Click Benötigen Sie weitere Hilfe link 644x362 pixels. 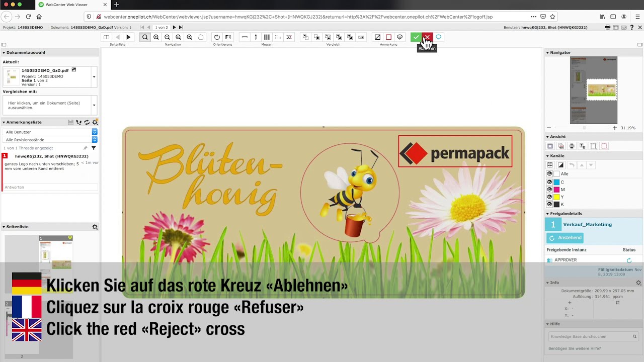(x=575, y=348)
